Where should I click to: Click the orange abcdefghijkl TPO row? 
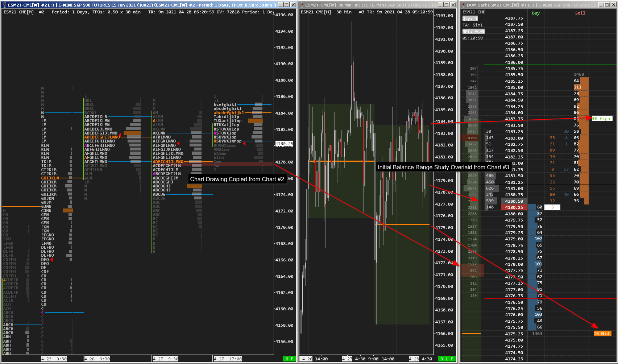click(x=229, y=113)
